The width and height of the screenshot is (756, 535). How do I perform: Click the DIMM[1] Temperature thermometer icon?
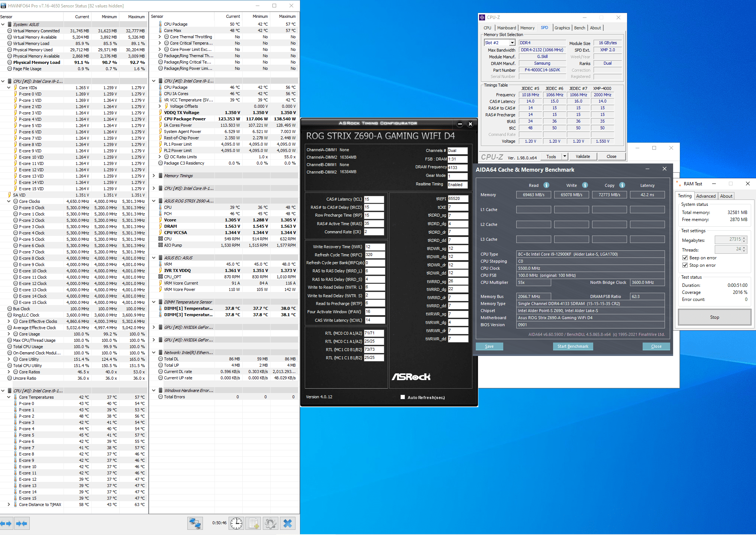pos(161,308)
